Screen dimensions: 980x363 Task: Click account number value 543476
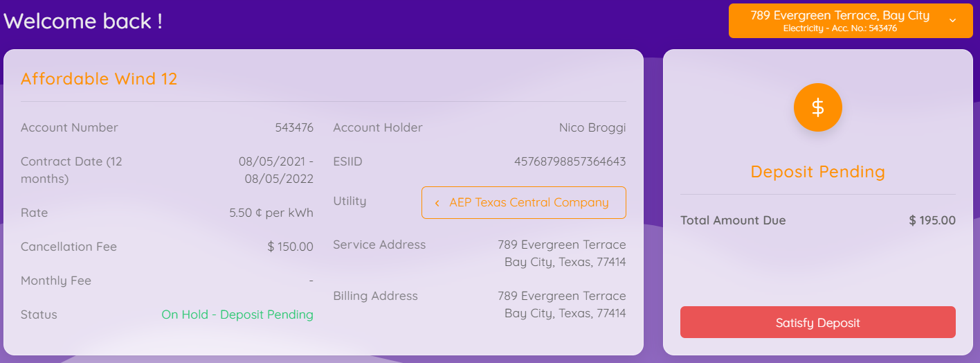294,127
